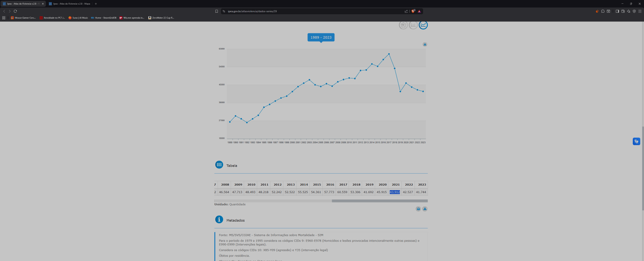Click the table's horizontal scrollbar thumb
The image size is (644, 261).
click(x=379, y=201)
